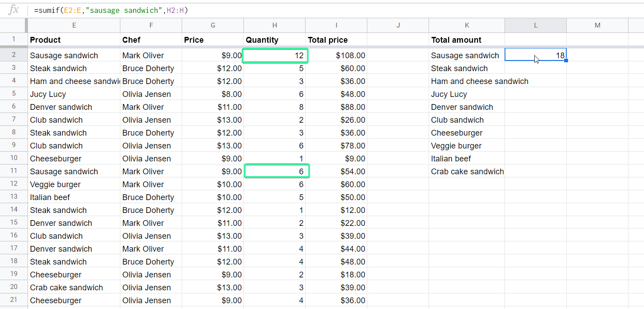Click the fx formula icon
644x309 pixels.
[14, 10]
